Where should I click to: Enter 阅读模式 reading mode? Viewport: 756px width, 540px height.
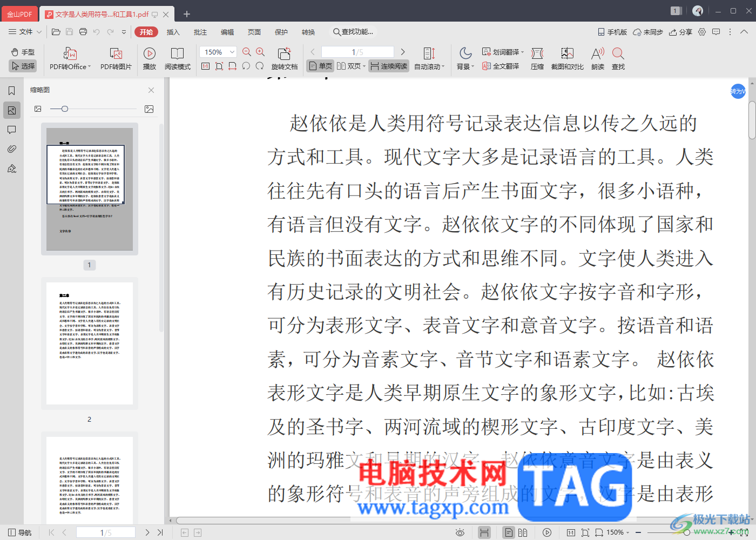178,59
